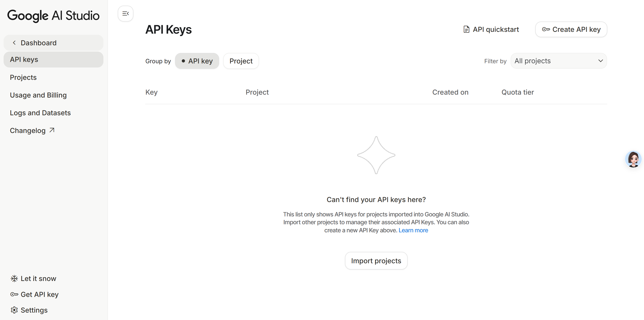Select API keys in the sidebar
The image size is (644, 320).
pyautogui.click(x=24, y=60)
